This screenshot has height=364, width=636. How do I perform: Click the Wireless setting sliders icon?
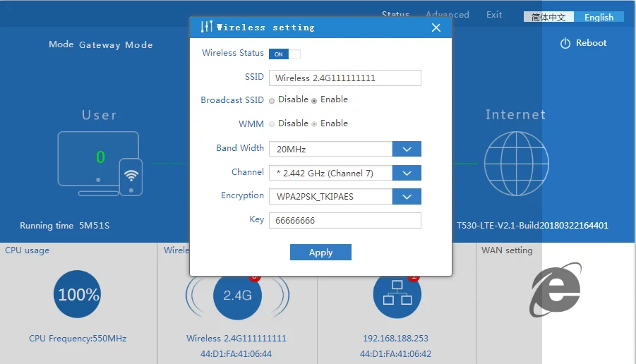(206, 28)
